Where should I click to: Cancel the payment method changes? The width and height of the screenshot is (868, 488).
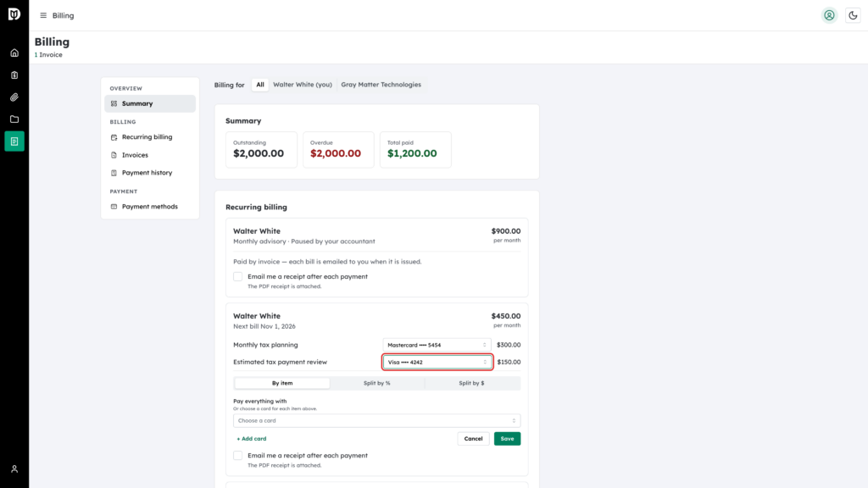tap(473, 439)
